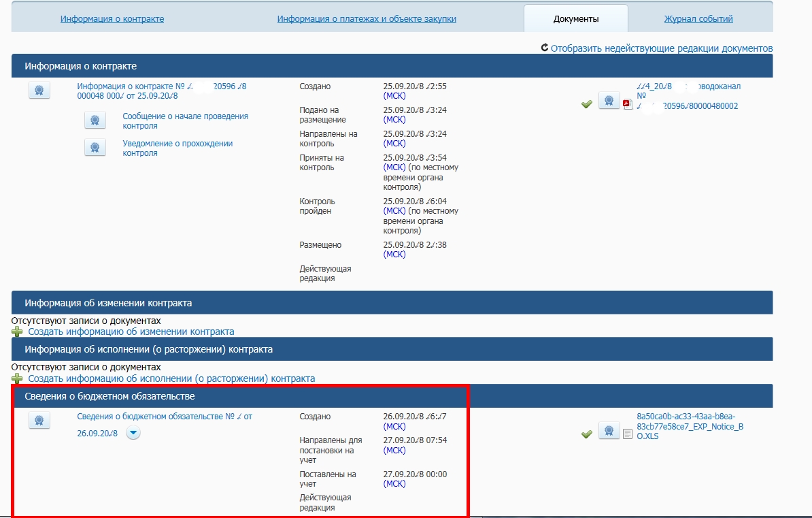Image resolution: width=812 pixels, height=518 pixels.
Task: Open 'Информация о платежах и объекте закупки' tab
Action: pyautogui.click(x=367, y=19)
